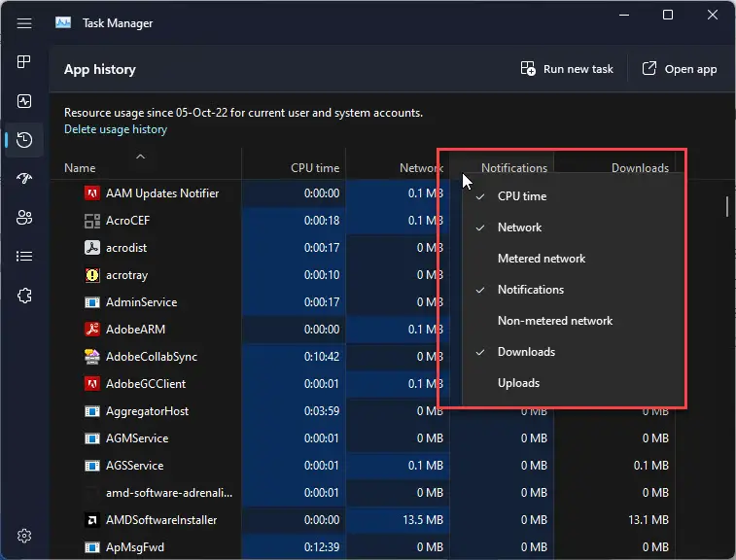
Task: Click acrotray CPU time 0:00:10
Action: pyautogui.click(x=322, y=275)
